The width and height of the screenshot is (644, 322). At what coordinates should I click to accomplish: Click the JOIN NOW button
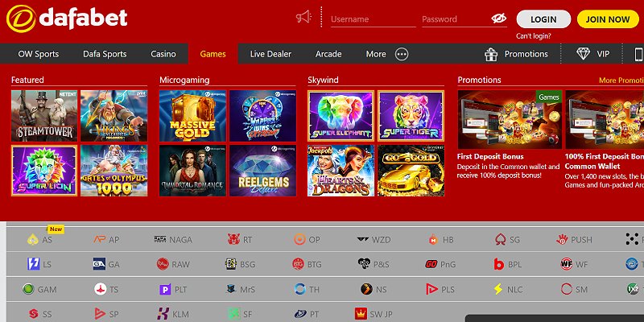pos(608,19)
